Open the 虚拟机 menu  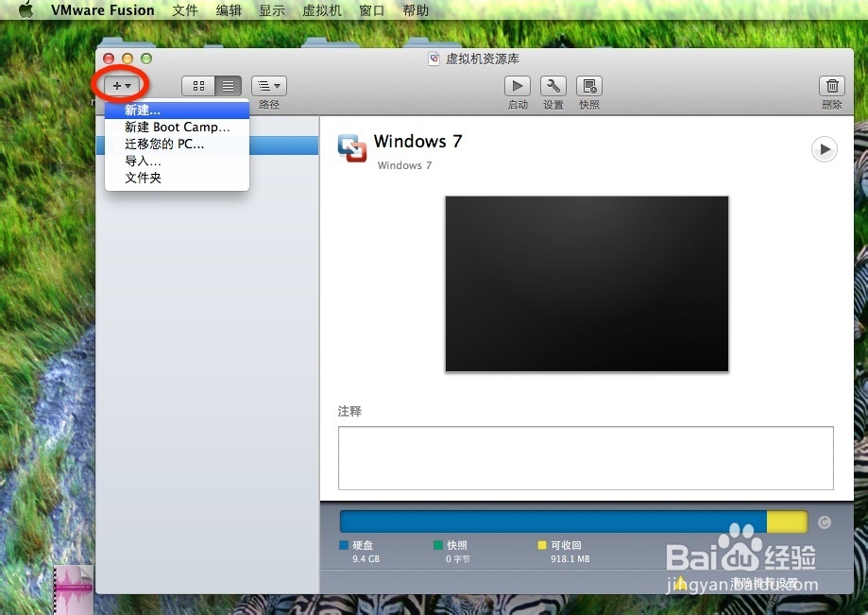322,10
